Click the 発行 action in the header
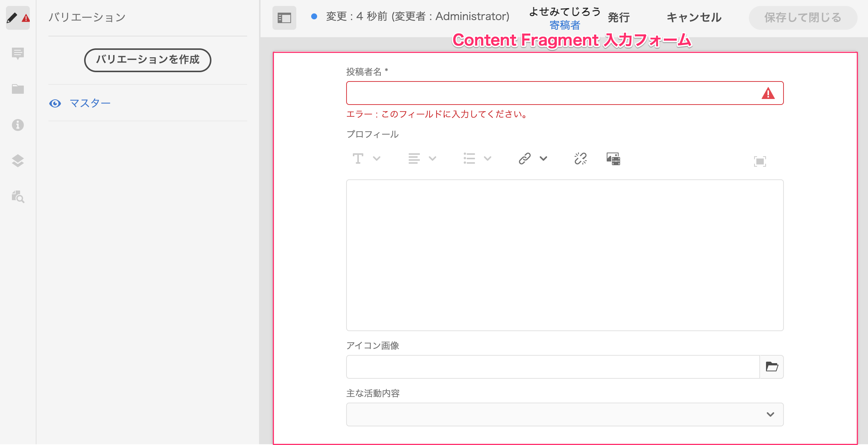This screenshot has height=445, width=868. pyautogui.click(x=618, y=17)
